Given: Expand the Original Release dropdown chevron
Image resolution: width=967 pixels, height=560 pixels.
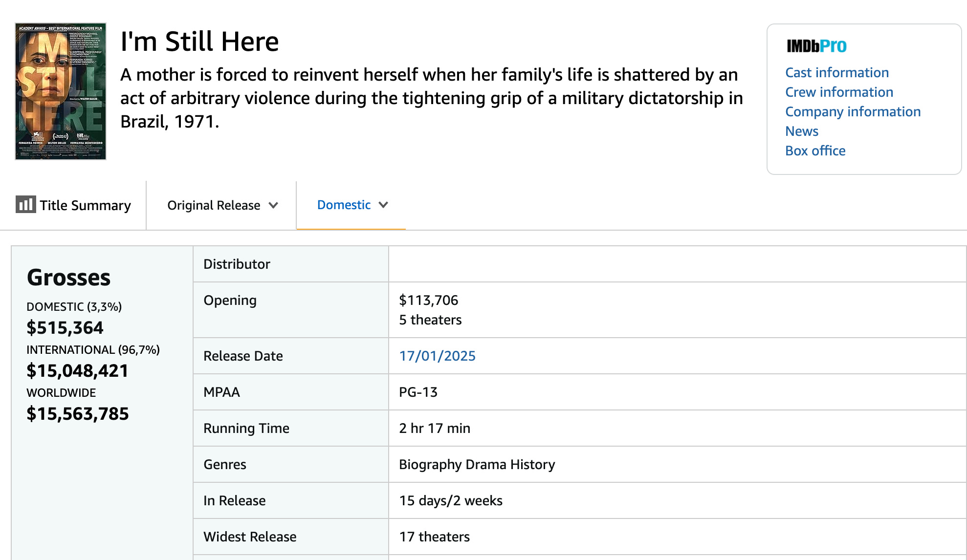Looking at the screenshot, I should pyautogui.click(x=273, y=205).
